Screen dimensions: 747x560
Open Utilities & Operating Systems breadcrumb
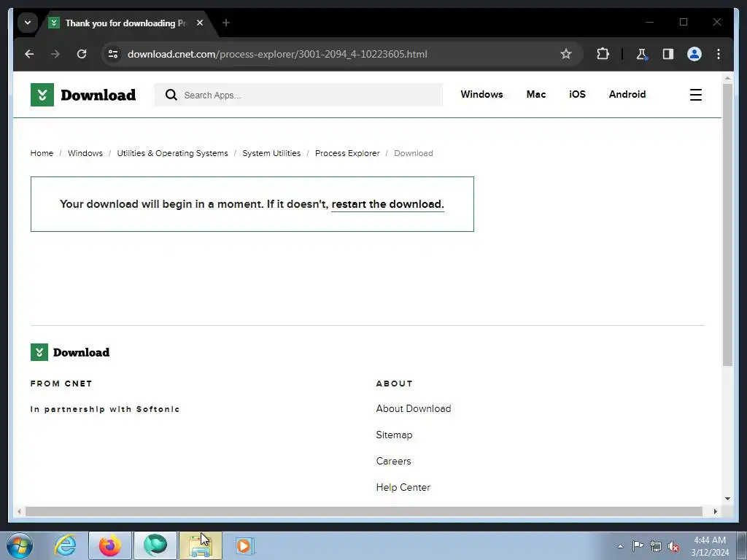(x=172, y=153)
